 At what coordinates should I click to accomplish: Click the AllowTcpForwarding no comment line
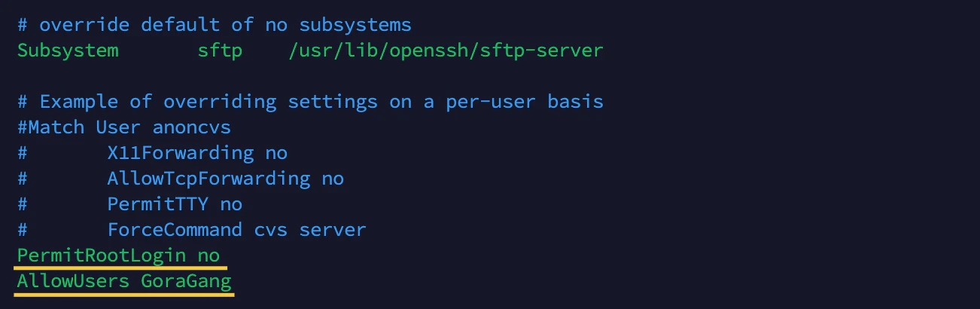181,179
